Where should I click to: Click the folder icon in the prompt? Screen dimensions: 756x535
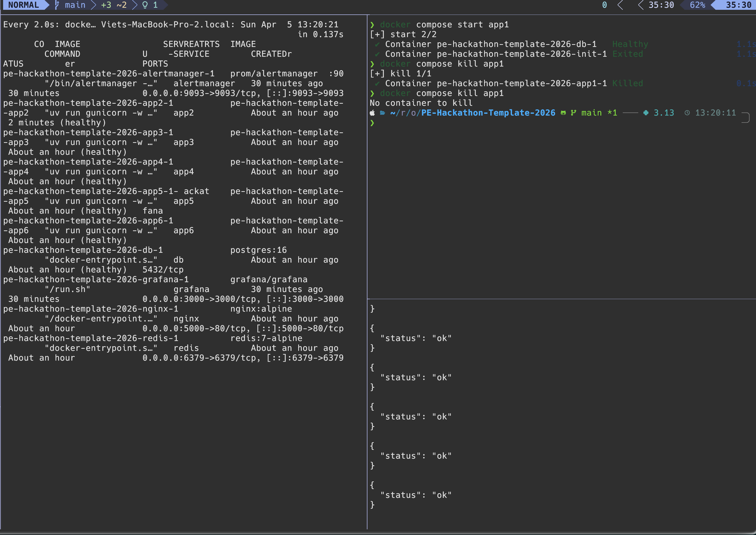click(382, 113)
